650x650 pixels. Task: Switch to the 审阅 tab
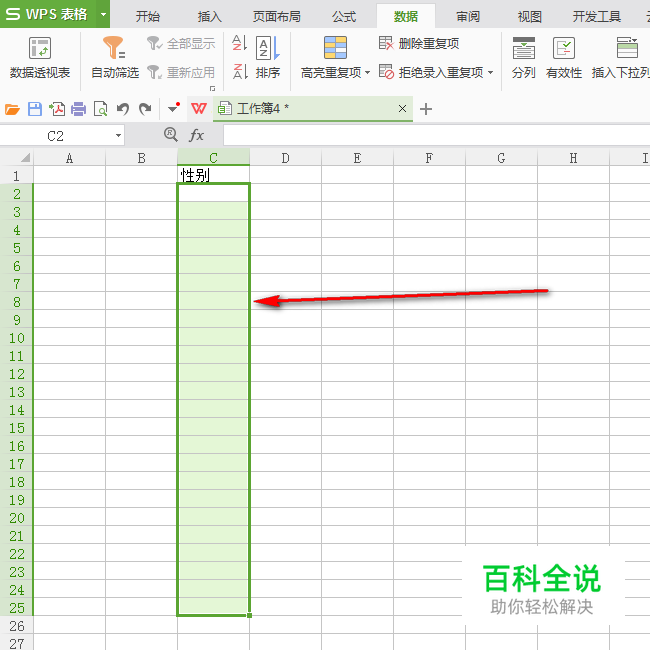468,17
